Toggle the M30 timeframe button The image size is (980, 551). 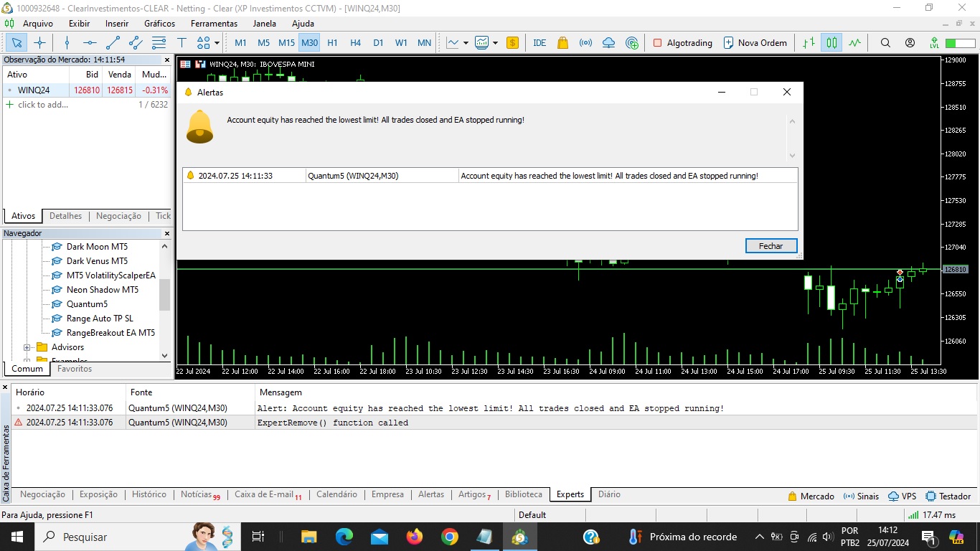click(309, 42)
